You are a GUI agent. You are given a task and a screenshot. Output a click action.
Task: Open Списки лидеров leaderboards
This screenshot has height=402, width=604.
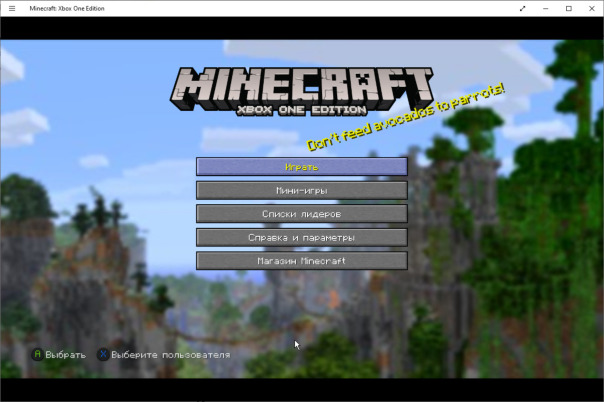pyautogui.click(x=302, y=214)
